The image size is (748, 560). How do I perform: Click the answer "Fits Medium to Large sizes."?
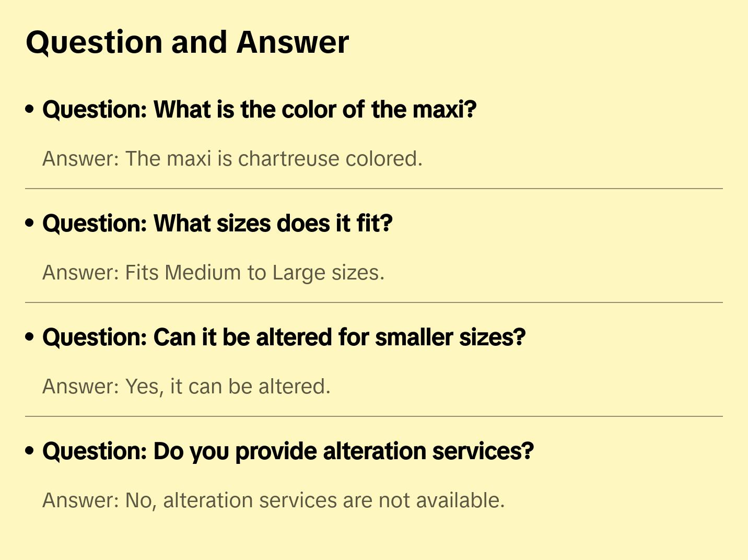pyautogui.click(x=213, y=273)
